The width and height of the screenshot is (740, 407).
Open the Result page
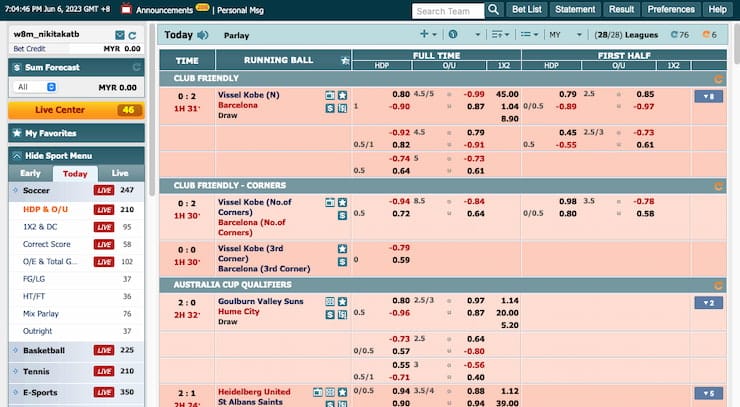[621, 9]
